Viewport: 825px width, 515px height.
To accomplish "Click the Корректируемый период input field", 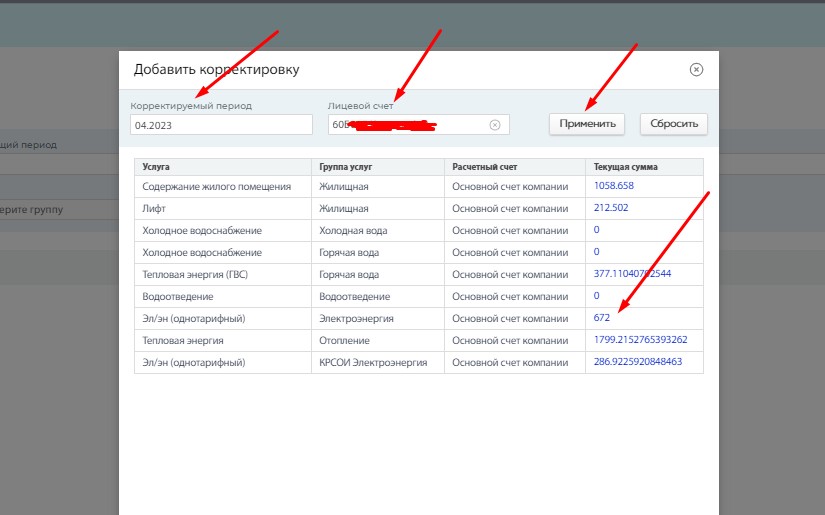I will tap(221, 125).
